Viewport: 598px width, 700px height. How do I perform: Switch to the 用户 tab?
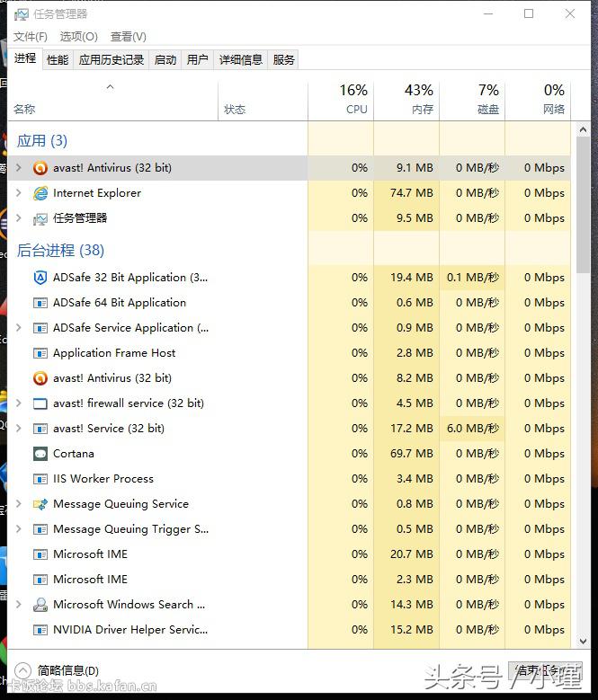(x=198, y=59)
